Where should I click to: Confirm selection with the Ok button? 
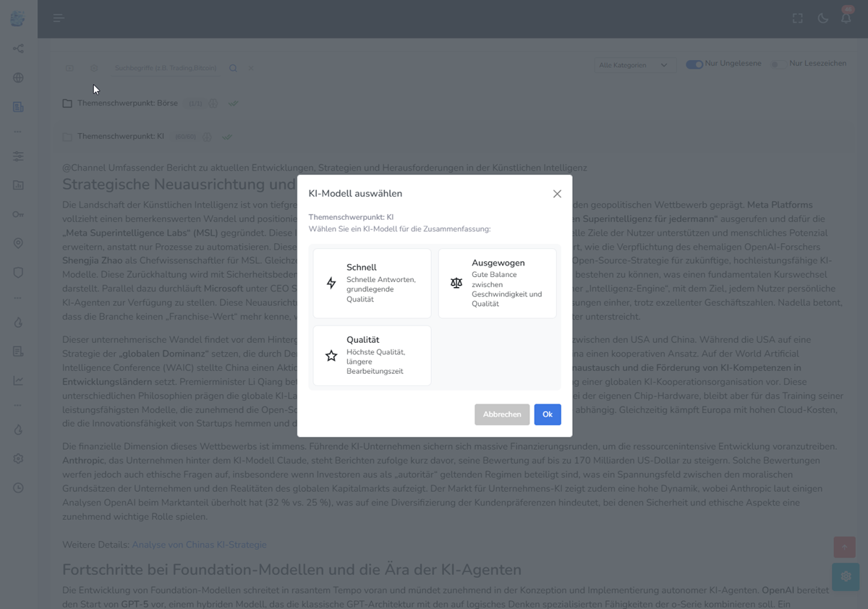(x=547, y=414)
